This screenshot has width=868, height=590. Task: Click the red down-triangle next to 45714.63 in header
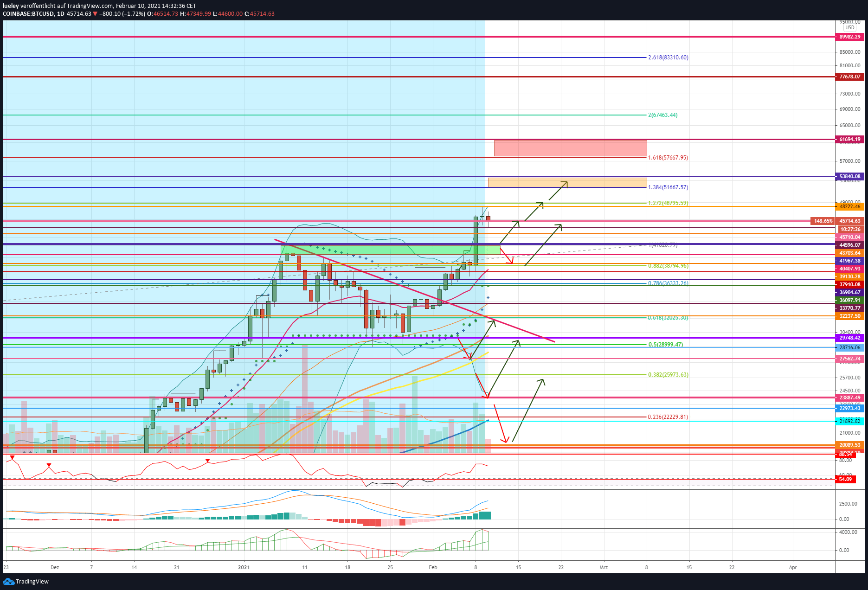pos(95,14)
